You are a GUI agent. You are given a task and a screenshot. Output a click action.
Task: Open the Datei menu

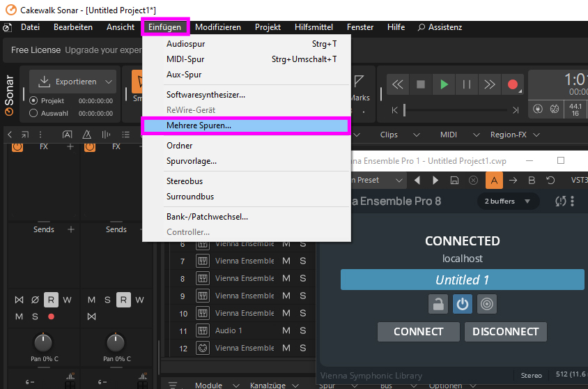31,27
